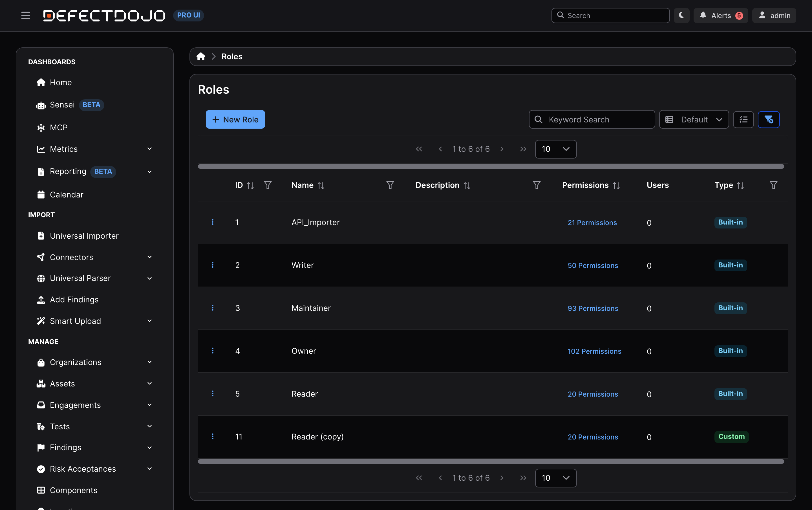Click the DefectDojo logo
Screen dimensions: 812x510
point(104,16)
